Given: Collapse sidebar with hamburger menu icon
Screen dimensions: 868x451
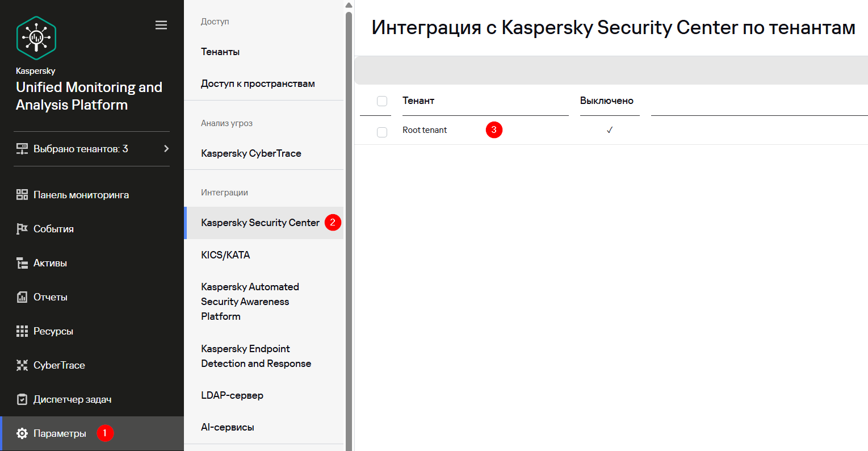Looking at the screenshot, I should [161, 25].
